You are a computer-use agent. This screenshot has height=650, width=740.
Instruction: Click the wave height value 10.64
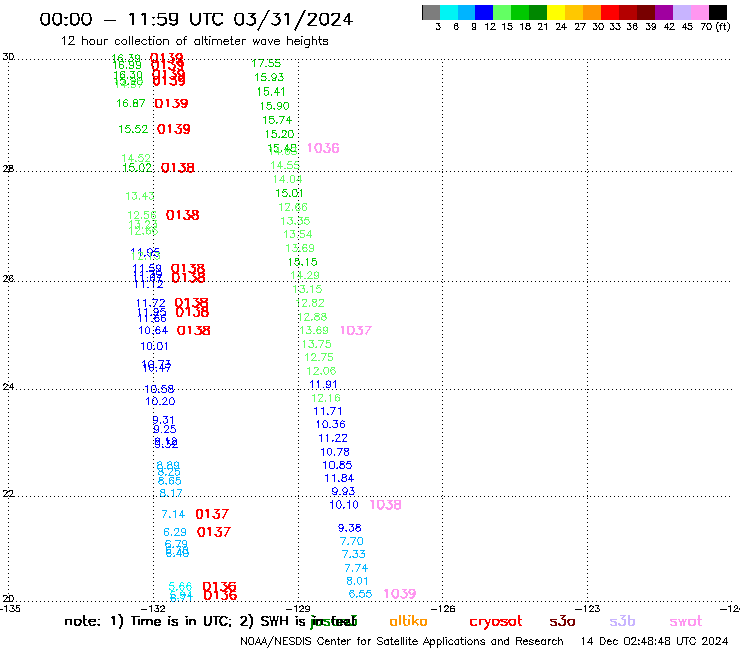pyautogui.click(x=153, y=330)
